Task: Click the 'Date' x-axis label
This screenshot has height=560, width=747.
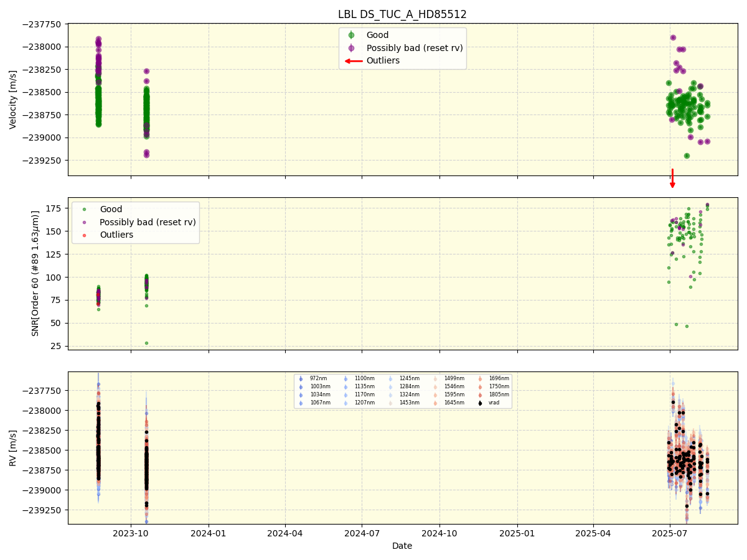Action: [402, 546]
